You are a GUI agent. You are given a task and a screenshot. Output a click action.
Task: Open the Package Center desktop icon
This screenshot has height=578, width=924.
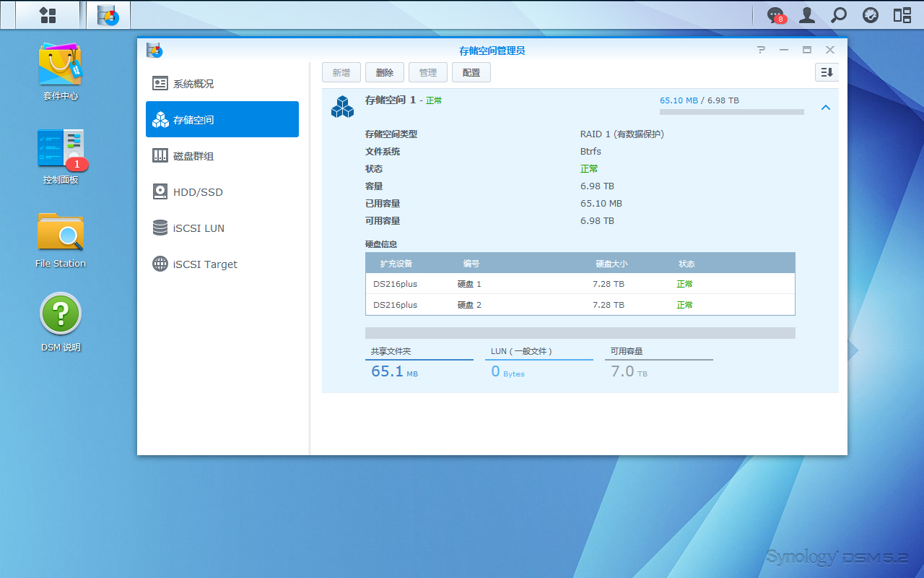click(60, 66)
